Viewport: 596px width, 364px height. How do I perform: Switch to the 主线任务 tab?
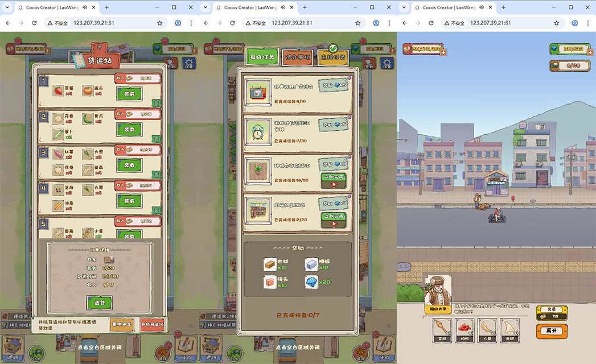pos(333,57)
